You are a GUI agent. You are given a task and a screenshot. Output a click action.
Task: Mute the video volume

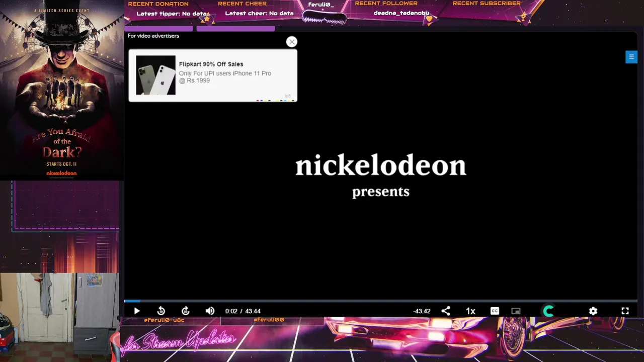click(210, 311)
